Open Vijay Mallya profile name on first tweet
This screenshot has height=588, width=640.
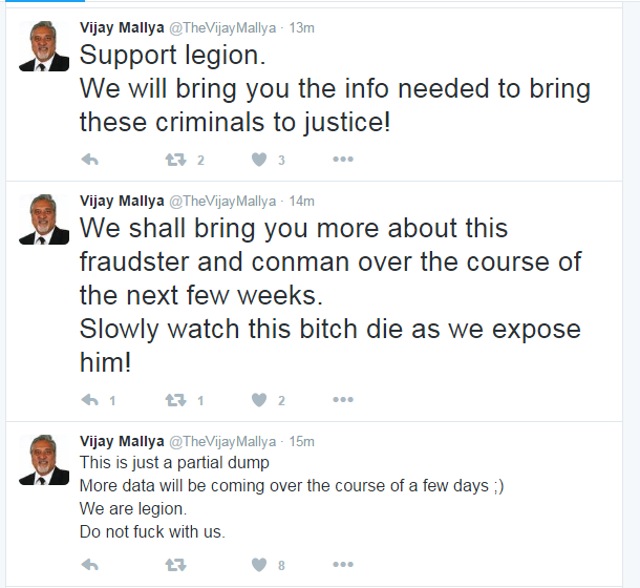pos(122,28)
